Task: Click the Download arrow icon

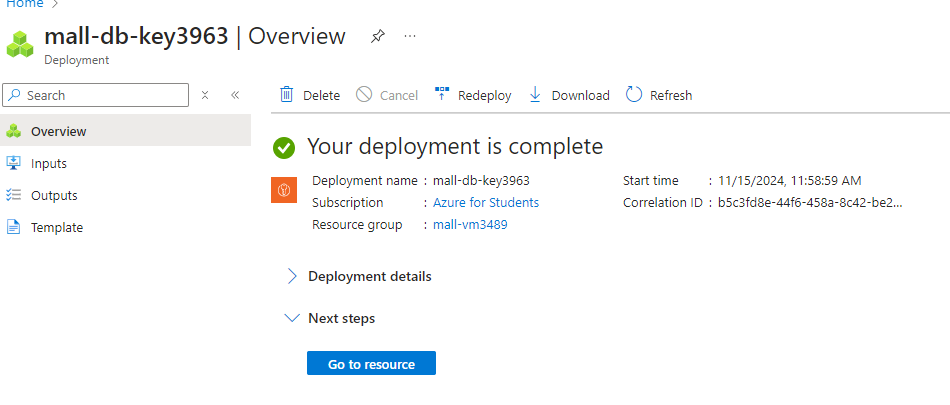Action: point(535,95)
